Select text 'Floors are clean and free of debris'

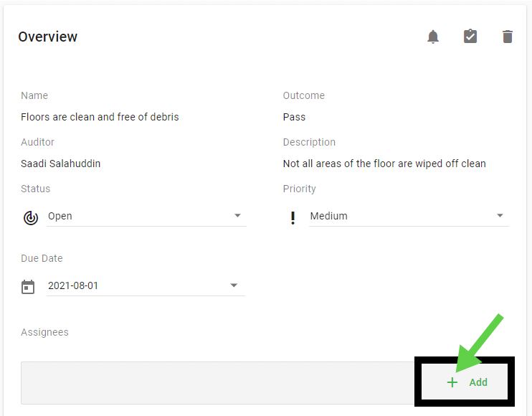tap(100, 117)
